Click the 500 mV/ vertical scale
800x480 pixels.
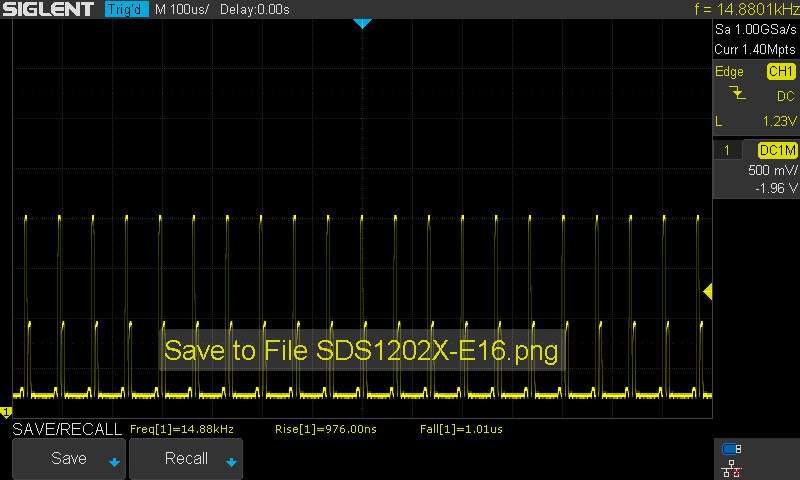point(772,170)
